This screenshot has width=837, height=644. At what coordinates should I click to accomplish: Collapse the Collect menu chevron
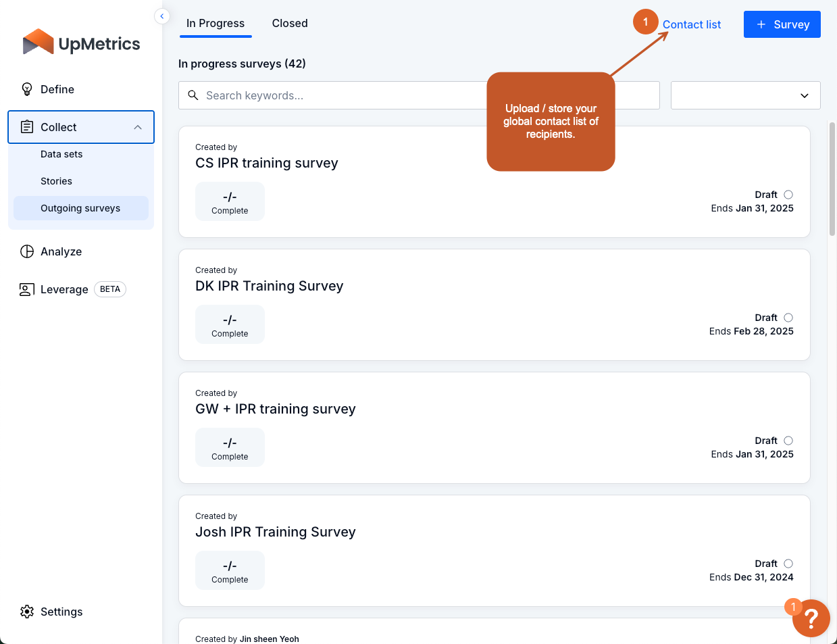coord(138,127)
